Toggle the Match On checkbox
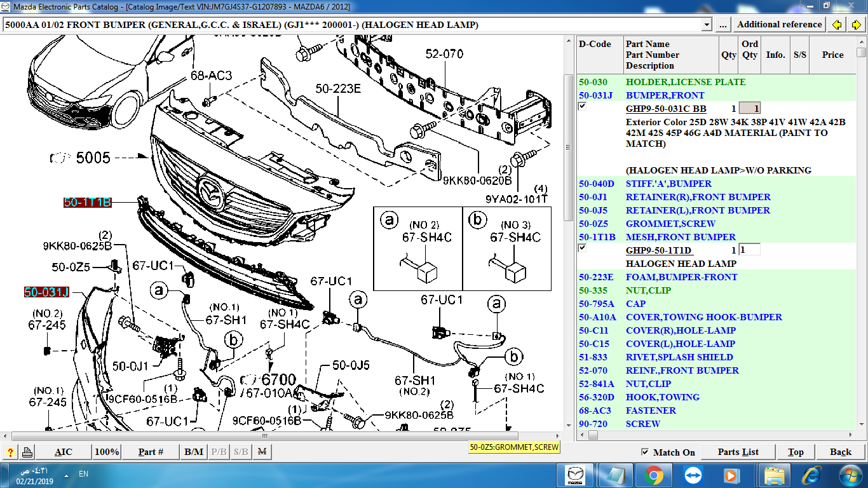868x488 pixels. [x=646, y=452]
